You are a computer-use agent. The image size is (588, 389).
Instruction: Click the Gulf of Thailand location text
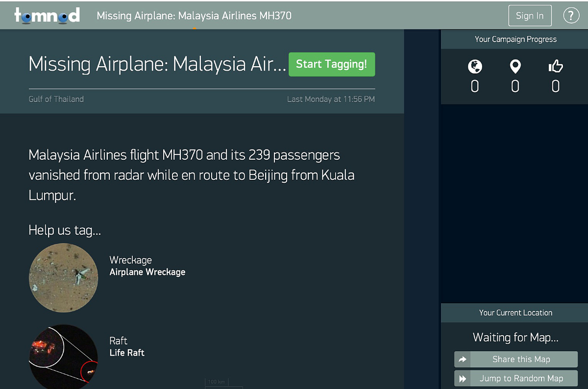tap(56, 99)
